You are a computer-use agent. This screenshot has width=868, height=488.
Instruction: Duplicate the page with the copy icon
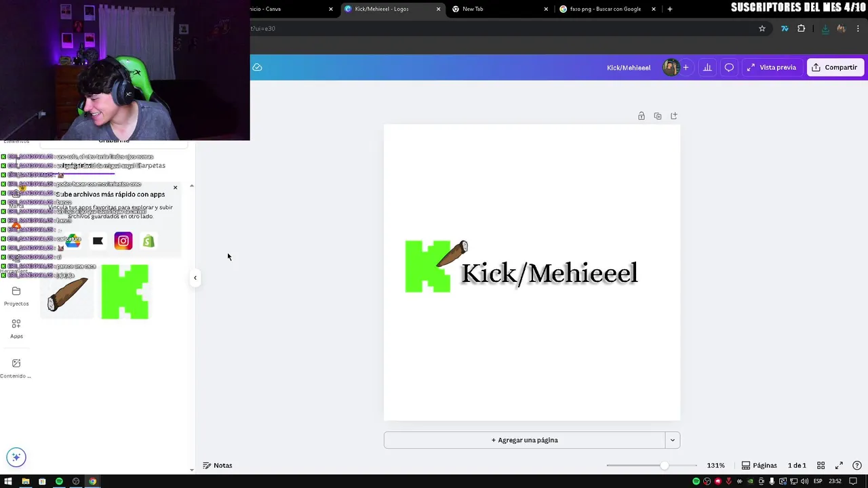(x=657, y=116)
